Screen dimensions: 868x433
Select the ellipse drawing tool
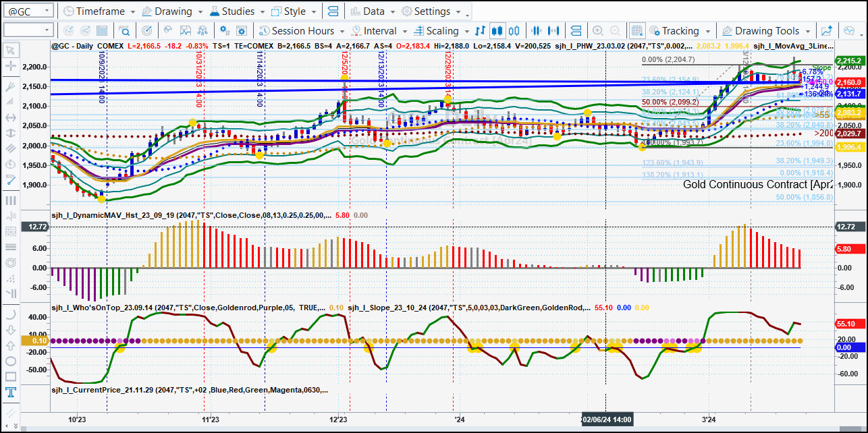tap(11, 362)
